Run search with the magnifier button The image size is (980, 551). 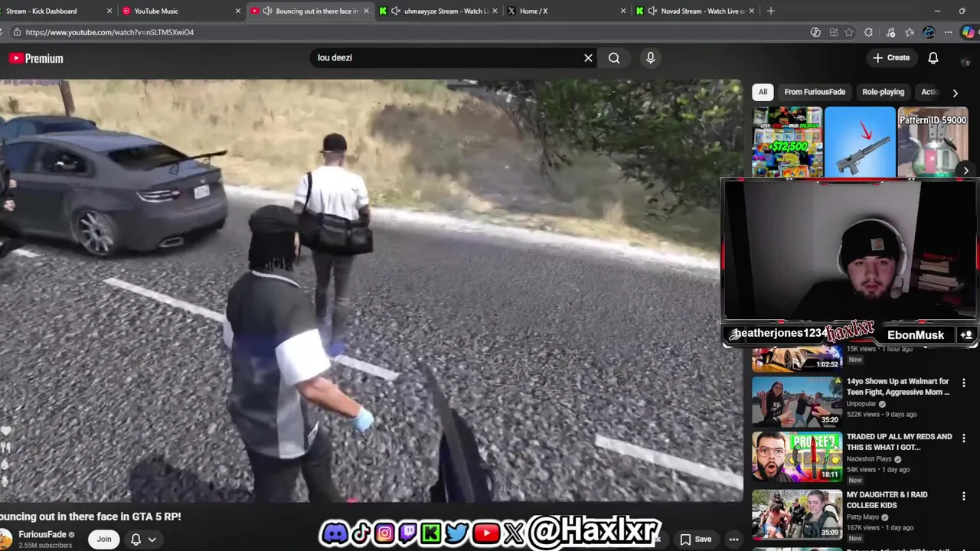[614, 58]
